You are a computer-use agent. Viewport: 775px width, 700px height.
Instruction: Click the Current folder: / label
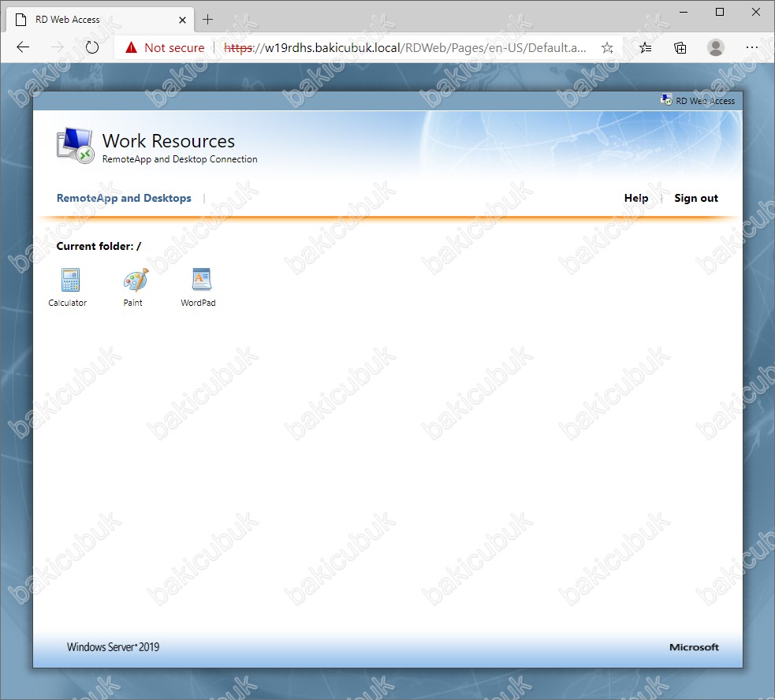pos(99,246)
